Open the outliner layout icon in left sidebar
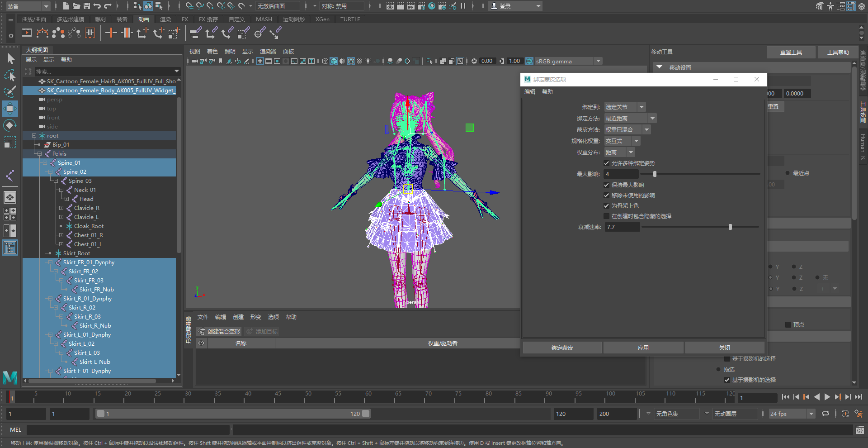The height and width of the screenshot is (448, 868). click(x=10, y=248)
